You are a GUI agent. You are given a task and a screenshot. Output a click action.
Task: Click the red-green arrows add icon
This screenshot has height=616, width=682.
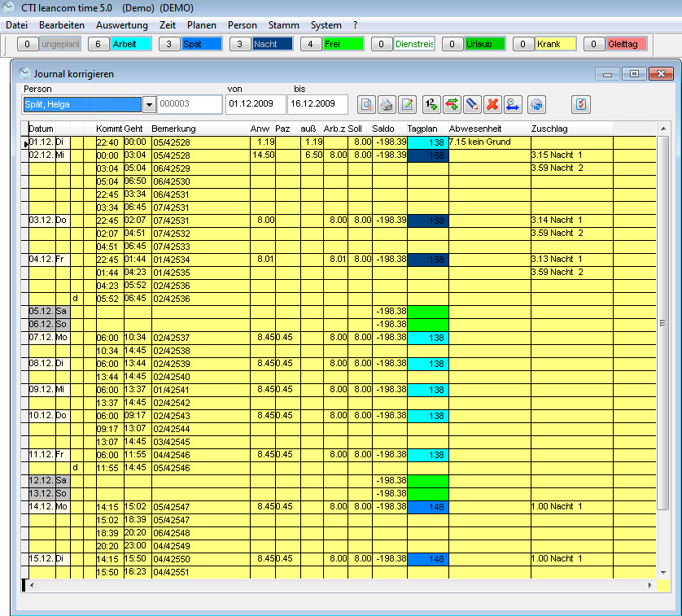452,104
